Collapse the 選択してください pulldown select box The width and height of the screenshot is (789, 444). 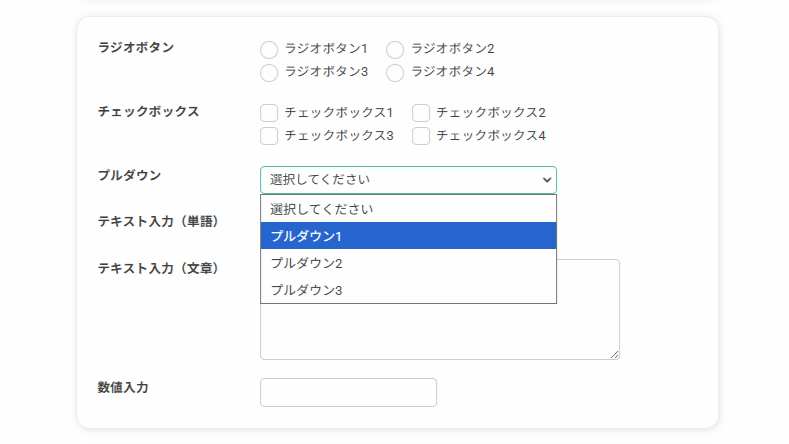pyautogui.click(x=408, y=180)
